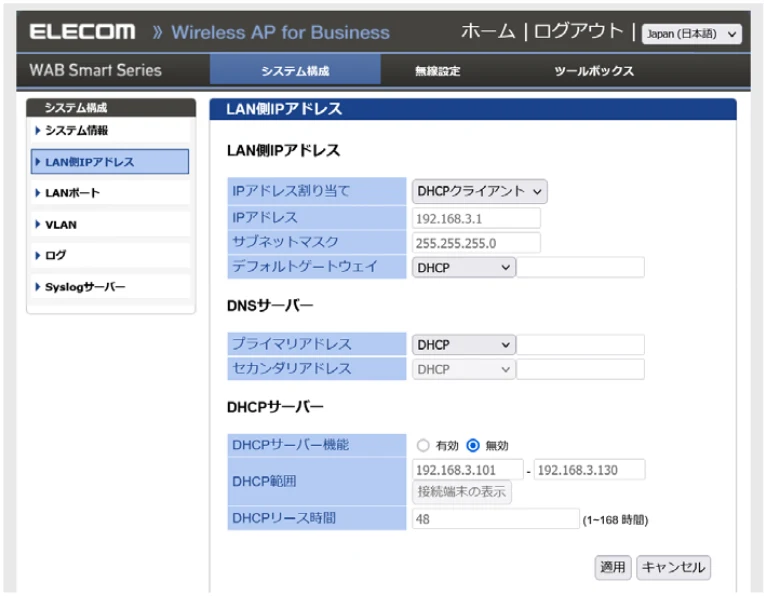Open the Japan (日本語) language dropdown

[691, 34]
